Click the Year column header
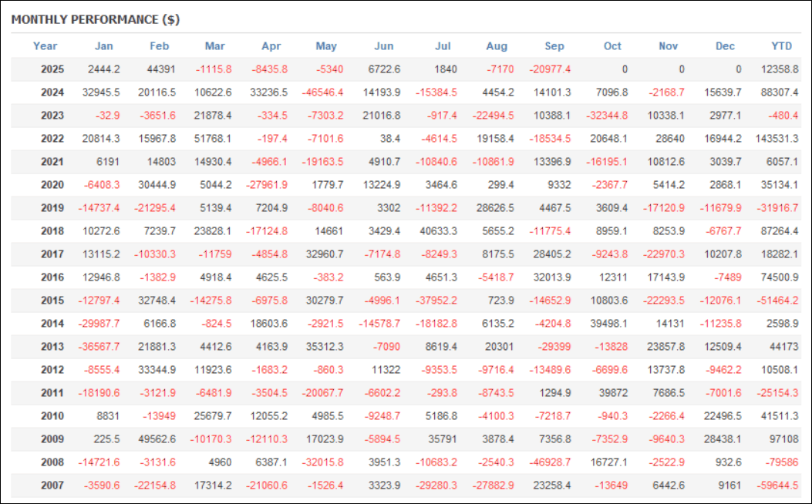 45,46
